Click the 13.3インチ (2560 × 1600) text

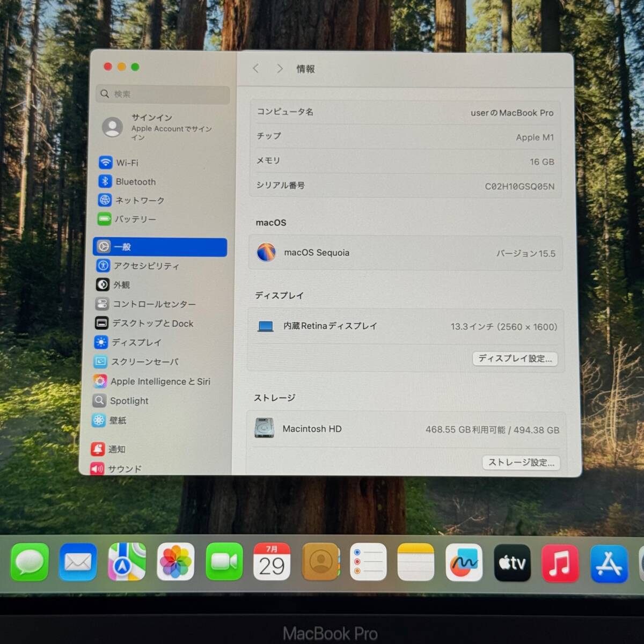pyautogui.click(x=504, y=326)
